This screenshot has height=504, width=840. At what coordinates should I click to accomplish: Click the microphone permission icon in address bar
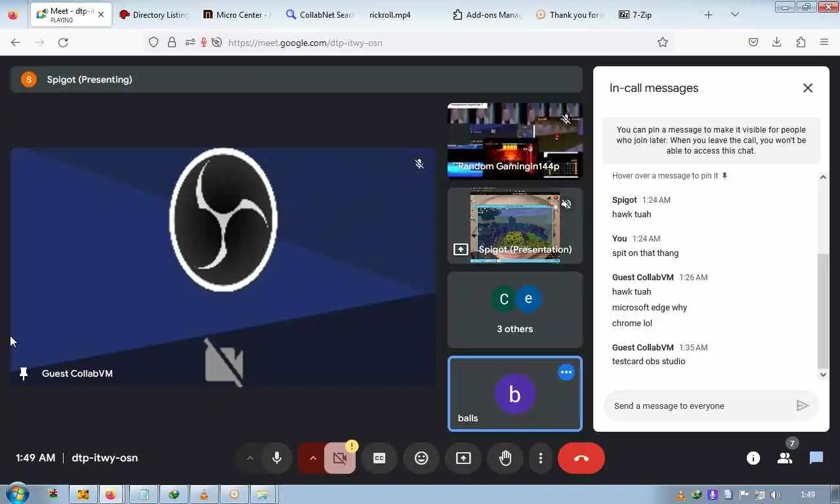pyautogui.click(x=203, y=42)
